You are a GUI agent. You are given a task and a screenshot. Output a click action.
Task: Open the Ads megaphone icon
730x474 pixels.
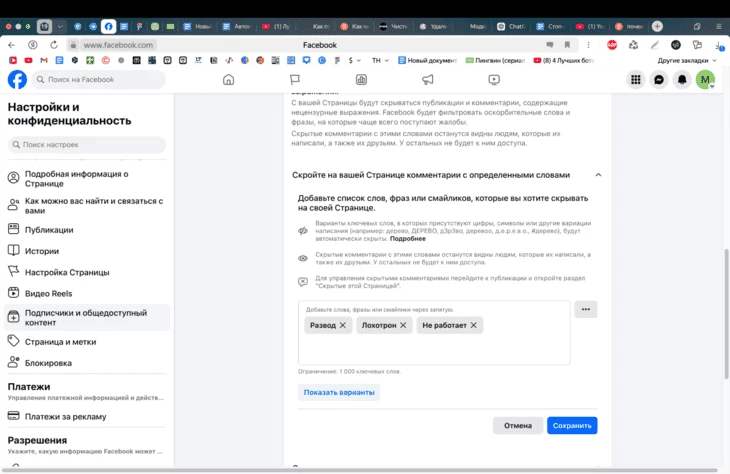427,80
